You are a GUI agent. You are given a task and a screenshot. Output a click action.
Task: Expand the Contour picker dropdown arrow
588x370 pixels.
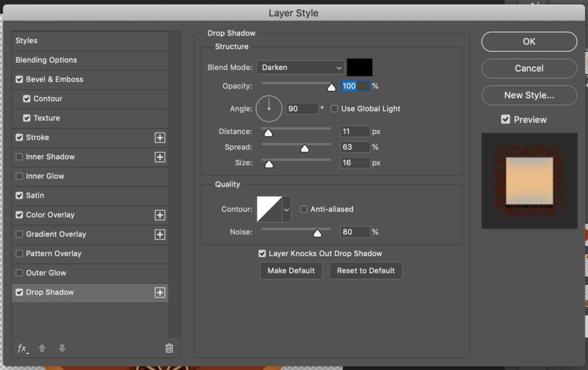tap(287, 210)
